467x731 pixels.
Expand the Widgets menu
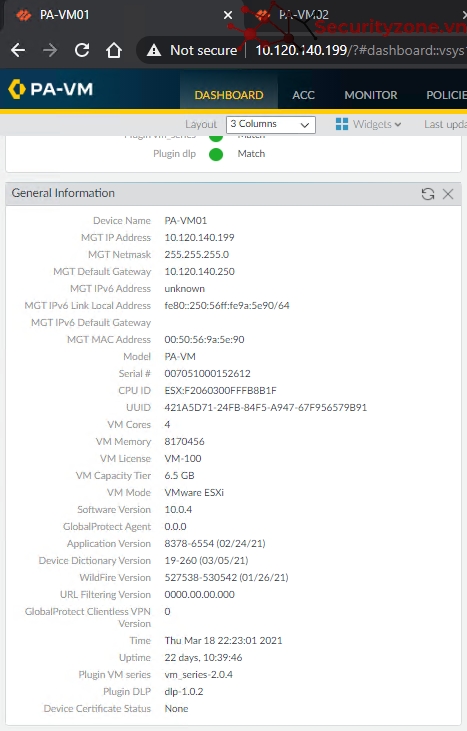(377, 124)
